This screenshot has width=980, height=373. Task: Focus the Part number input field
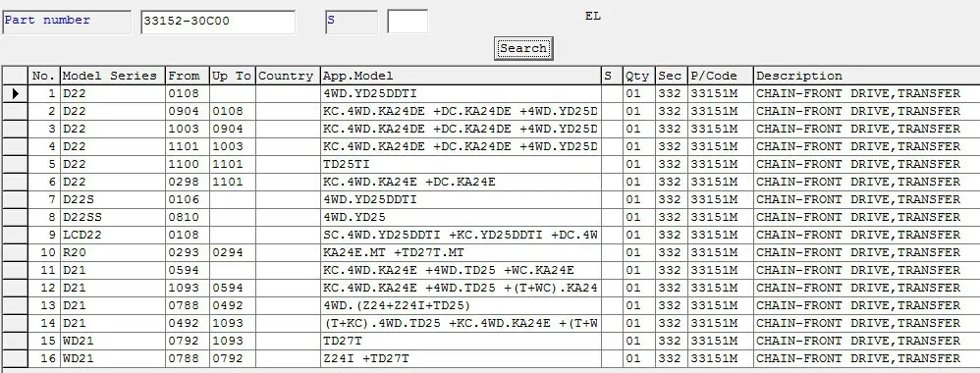pos(217,22)
